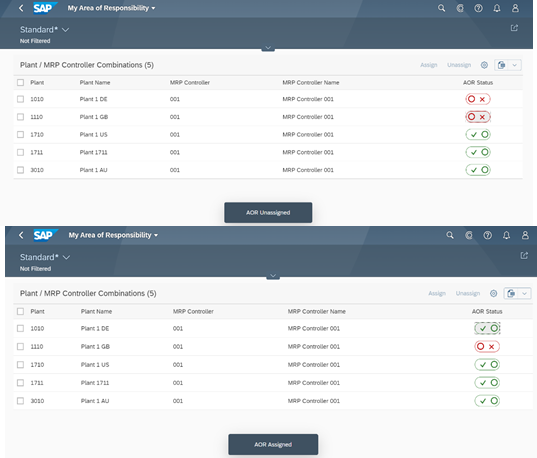Go back using arrow in upper SAP header

coord(21,8)
